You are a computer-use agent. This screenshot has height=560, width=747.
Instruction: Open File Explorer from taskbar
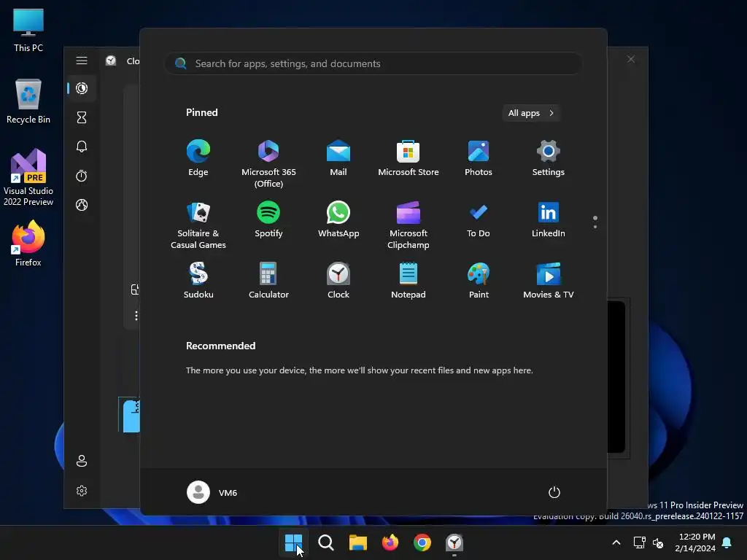(357, 542)
